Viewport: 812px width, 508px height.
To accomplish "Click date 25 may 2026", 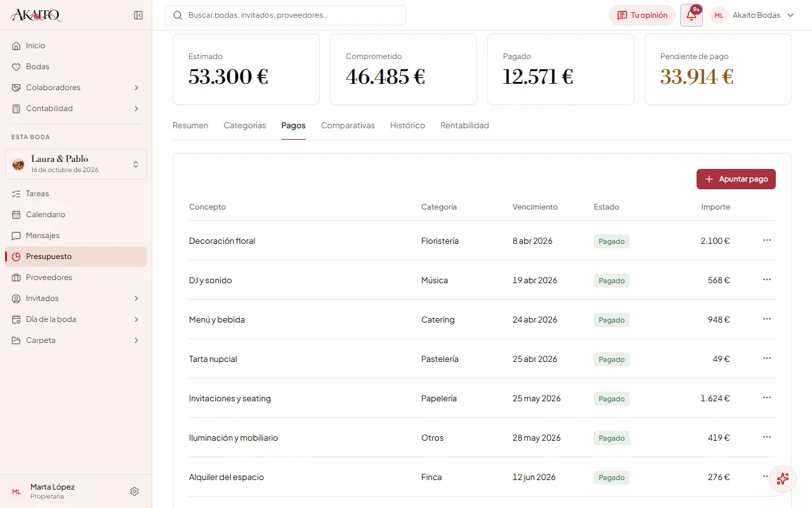I will [x=537, y=399].
